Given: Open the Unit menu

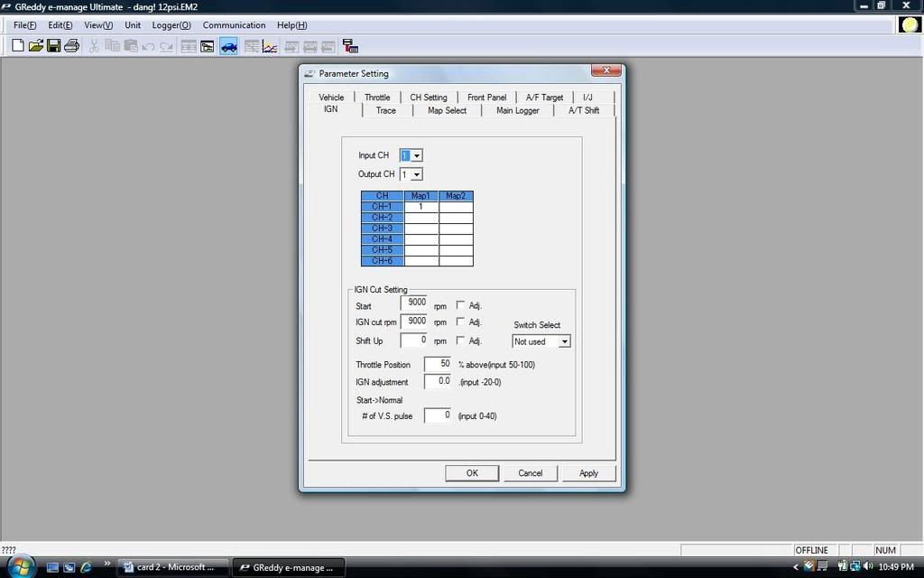Looking at the screenshot, I should pyautogui.click(x=133, y=25).
